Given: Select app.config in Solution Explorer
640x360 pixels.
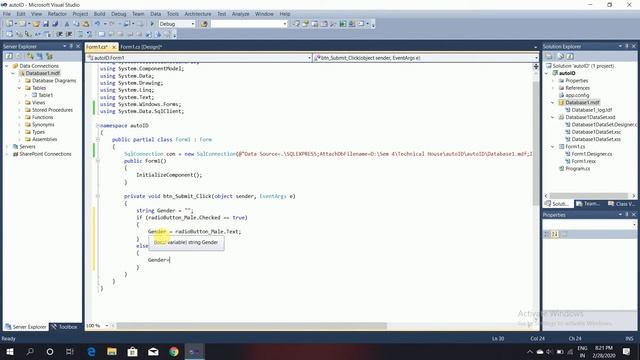Looking at the screenshot, I should coord(577,95).
